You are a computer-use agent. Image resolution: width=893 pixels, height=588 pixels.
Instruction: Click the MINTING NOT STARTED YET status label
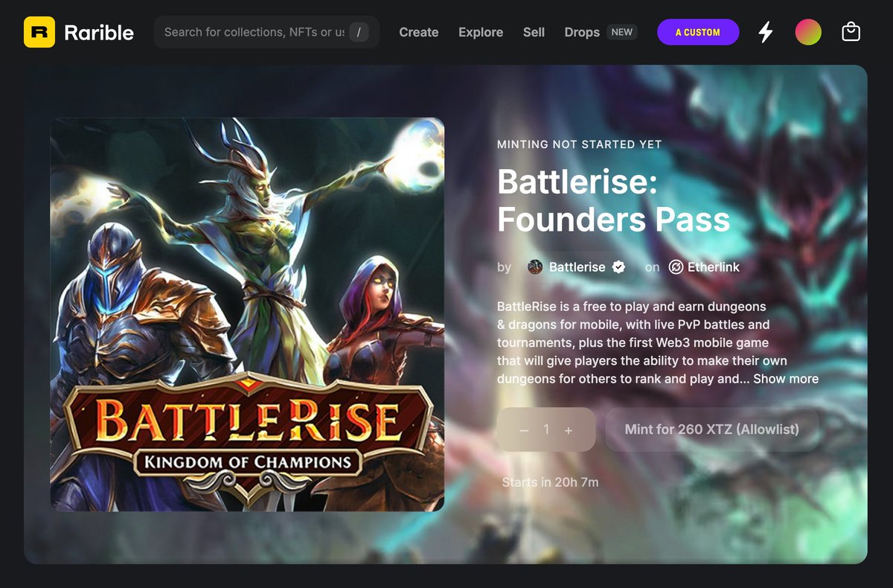(579, 144)
